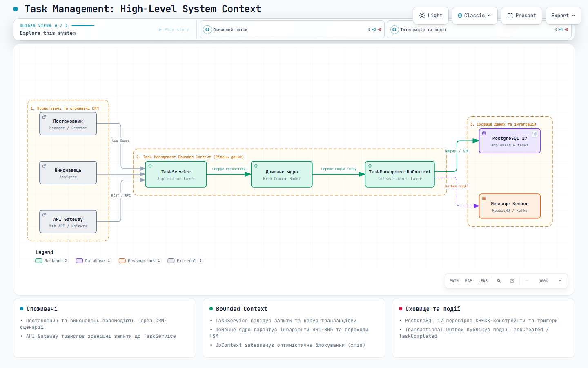The width and height of the screenshot is (588, 368).
Task: Select the PostgreSQL 17 node
Action: pyautogui.click(x=510, y=141)
